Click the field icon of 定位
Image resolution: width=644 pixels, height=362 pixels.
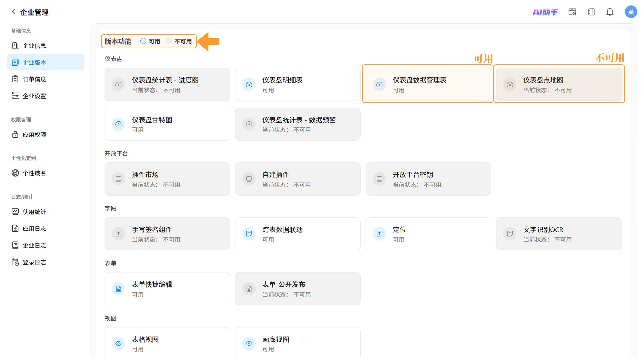tap(380, 234)
